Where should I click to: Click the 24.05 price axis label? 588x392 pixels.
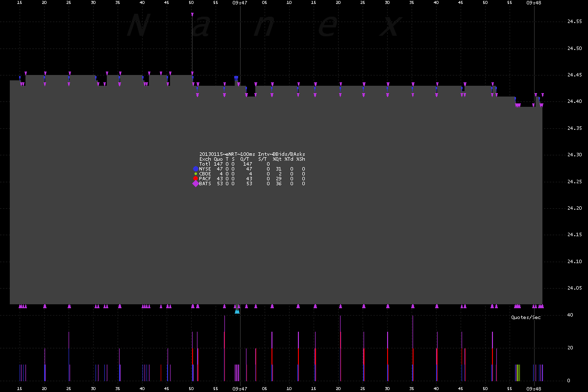point(574,289)
